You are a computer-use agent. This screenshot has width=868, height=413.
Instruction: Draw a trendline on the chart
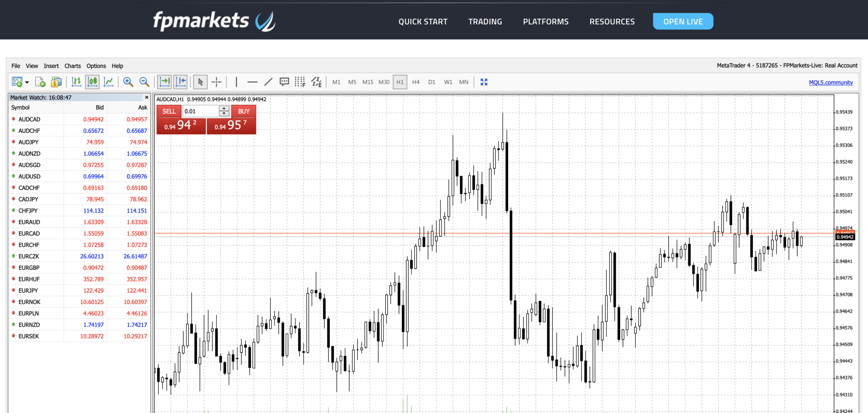(268, 82)
